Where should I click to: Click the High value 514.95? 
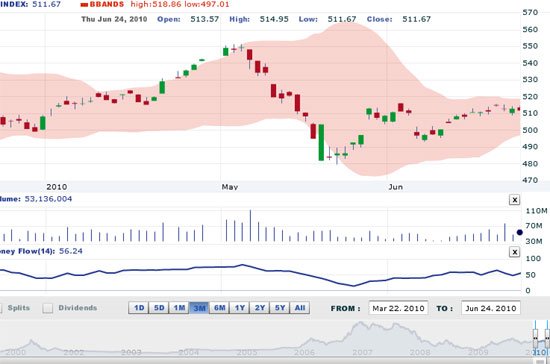tap(274, 19)
